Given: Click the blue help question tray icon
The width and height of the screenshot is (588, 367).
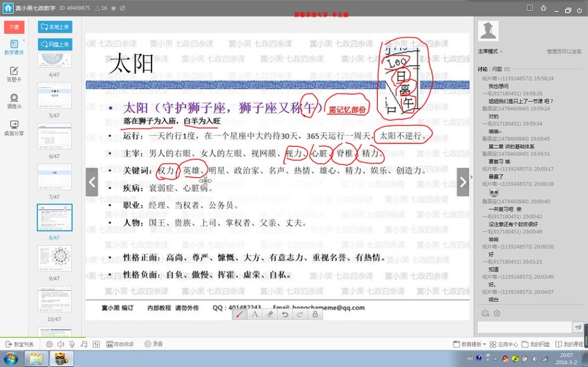Looking at the screenshot, I should click(x=479, y=358).
